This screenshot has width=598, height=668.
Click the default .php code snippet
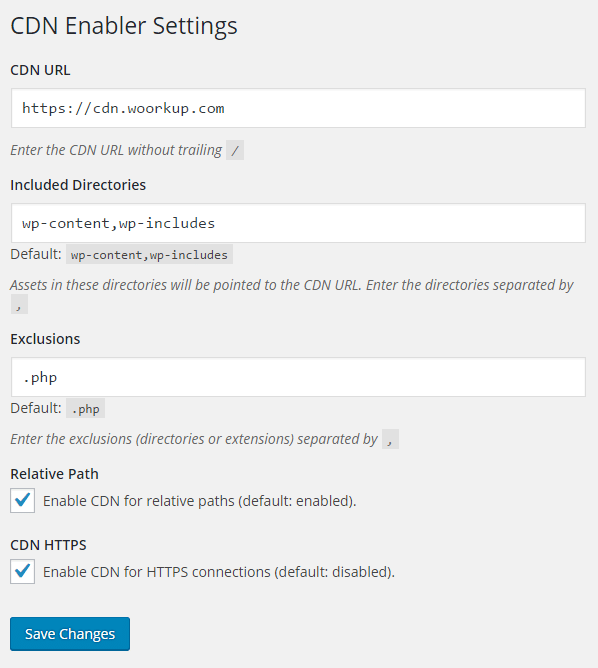click(x=85, y=409)
